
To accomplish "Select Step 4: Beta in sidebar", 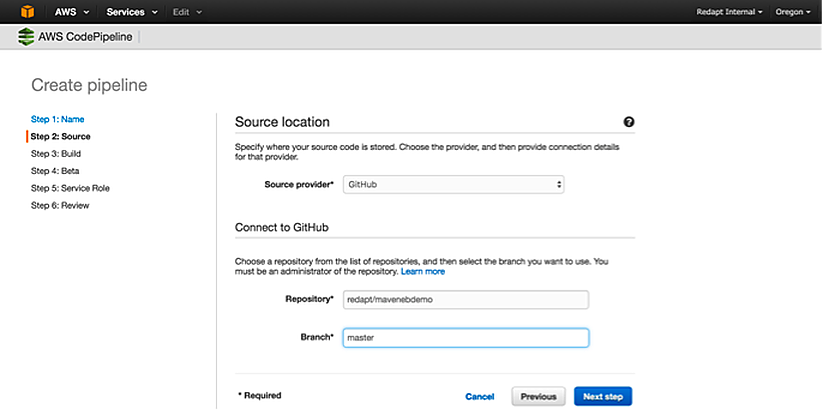I will (55, 171).
